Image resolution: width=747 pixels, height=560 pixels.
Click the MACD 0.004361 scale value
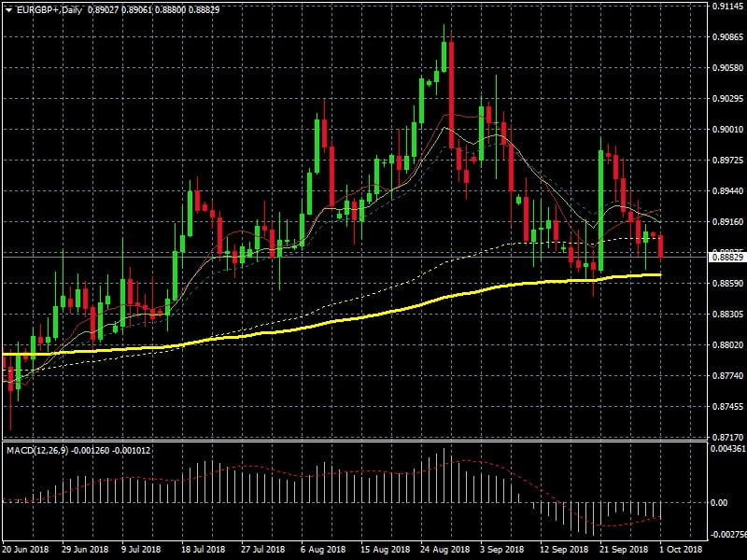tap(726, 450)
